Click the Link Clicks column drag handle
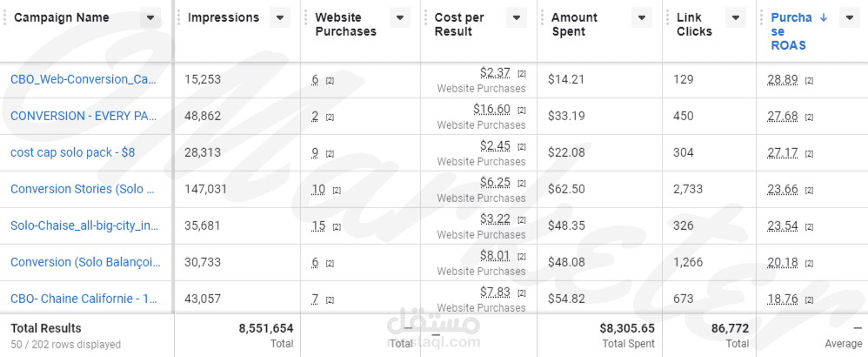The width and height of the screenshot is (868, 357). (x=668, y=17)
